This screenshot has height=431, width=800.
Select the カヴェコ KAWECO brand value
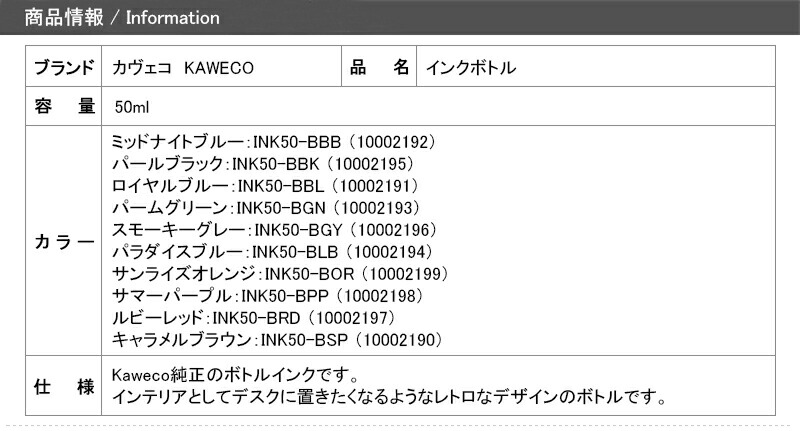[x=183, y=67]
